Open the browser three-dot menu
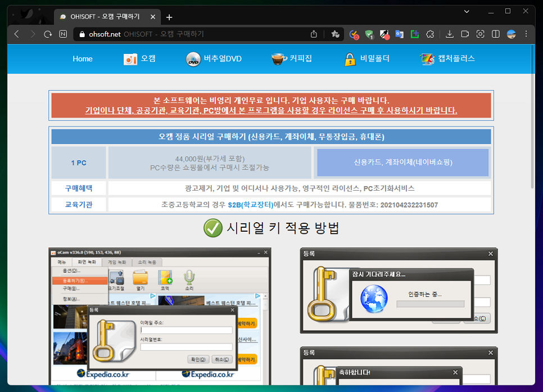 click(526, 34)
